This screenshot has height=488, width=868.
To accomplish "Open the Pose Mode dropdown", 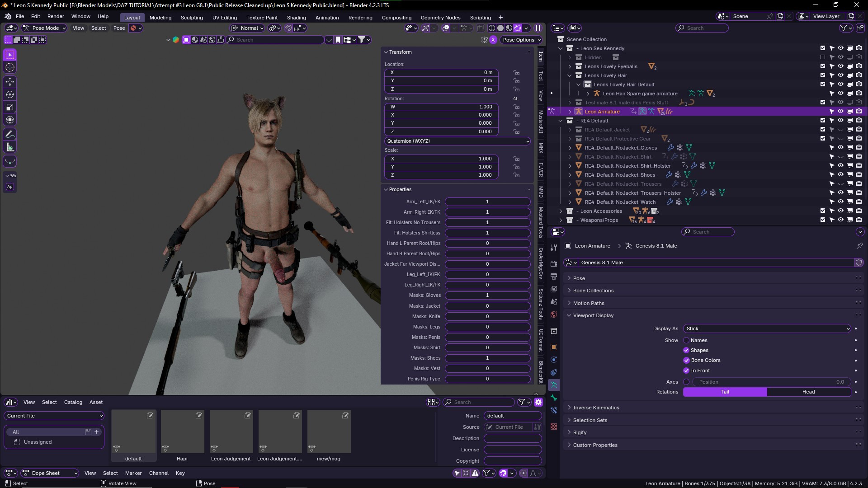I will (44, 28).
